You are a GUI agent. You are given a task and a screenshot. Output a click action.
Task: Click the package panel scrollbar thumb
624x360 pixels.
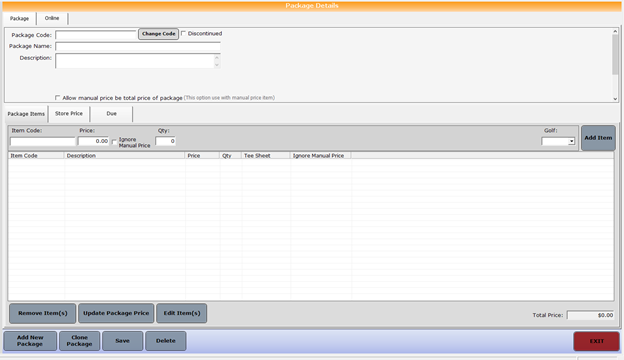(x=615, y=55)
